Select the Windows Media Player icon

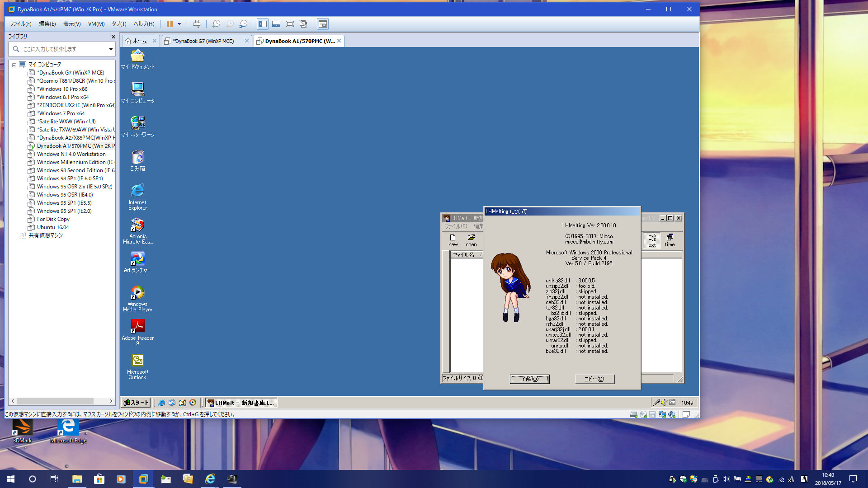click(x=137, y=299)
